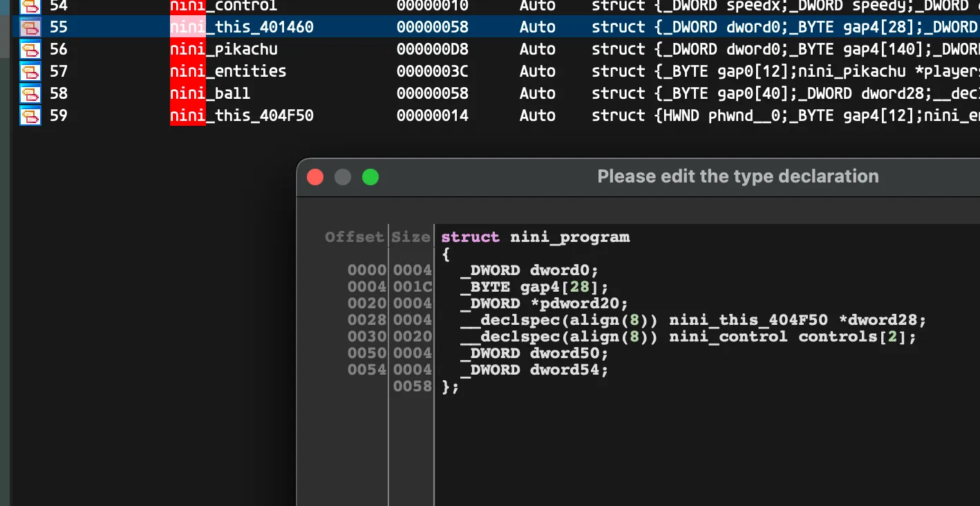The width and height of the screenshot is (980, 506).
Task: Click the Auto cell in nini_ball row
Action: coord(538,94)
